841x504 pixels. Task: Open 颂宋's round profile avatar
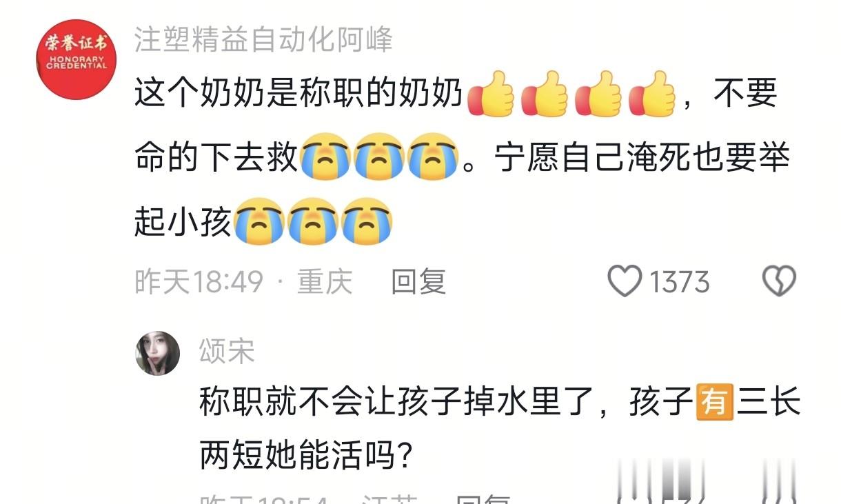click(x=158, y=352)
